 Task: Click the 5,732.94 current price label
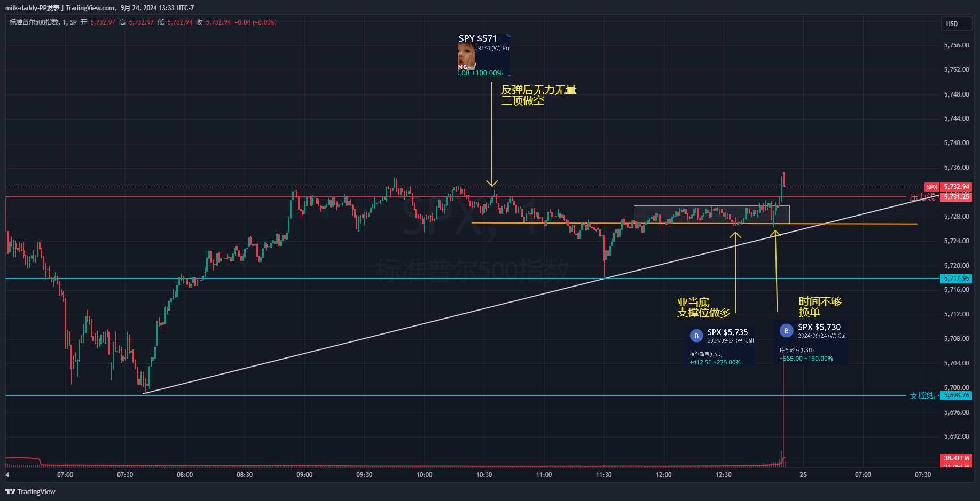click(x=956, y=187)
